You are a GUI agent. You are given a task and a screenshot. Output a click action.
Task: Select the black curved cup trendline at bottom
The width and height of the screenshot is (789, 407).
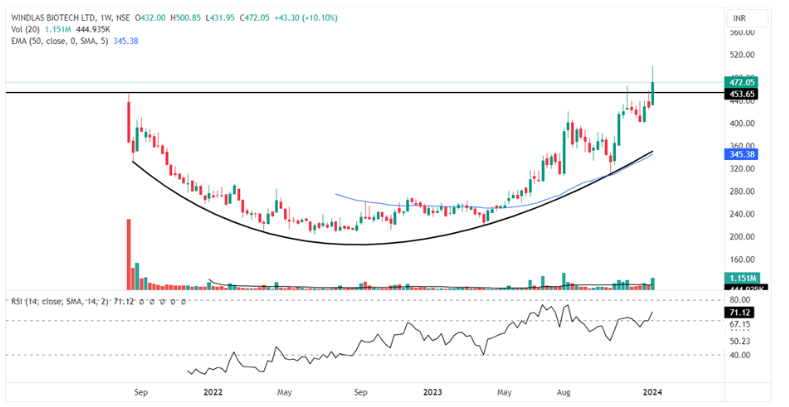(360, 244)
